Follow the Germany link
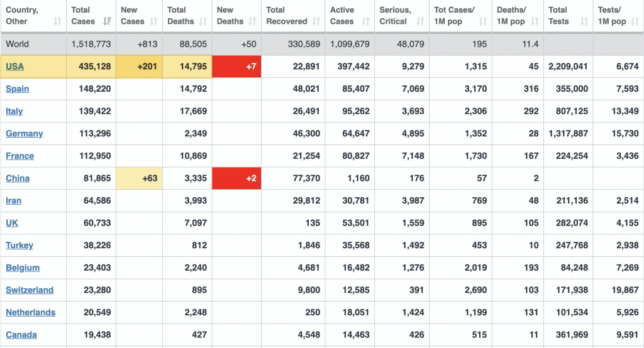Image resolution: width=644 pixels, height=348 pixels. click(x=25, y=134)
